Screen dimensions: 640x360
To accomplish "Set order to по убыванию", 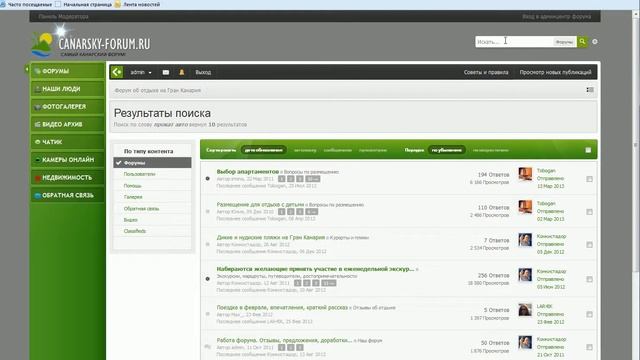I will 447,150.
